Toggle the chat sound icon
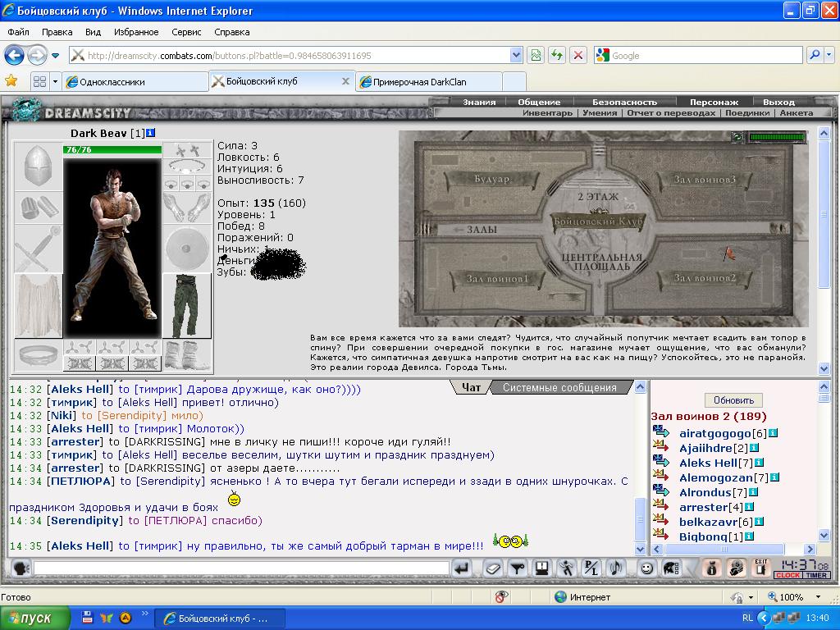This screenshot has width=840, height=630. 616,568
